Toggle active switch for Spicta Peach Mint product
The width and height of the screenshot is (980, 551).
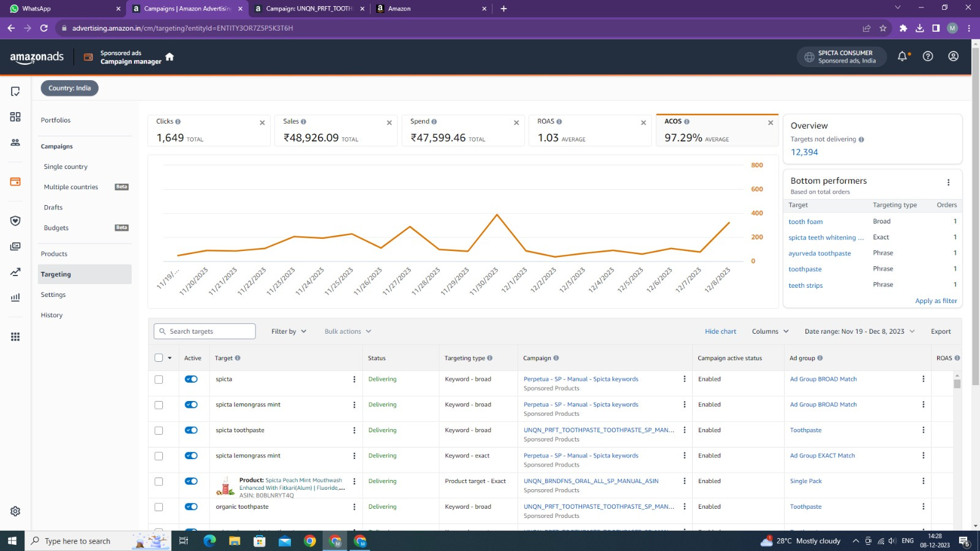pyautogui.click(x=191, y=481)
